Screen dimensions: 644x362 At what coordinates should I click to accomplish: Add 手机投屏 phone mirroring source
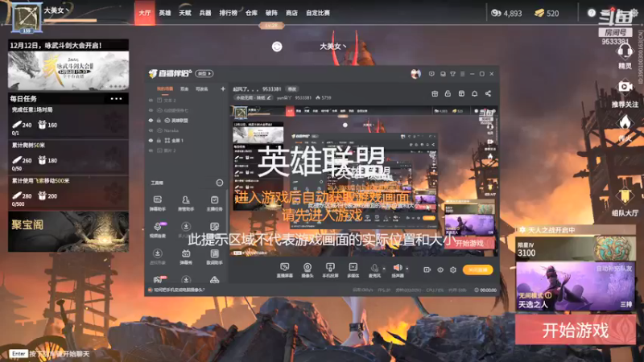coord(330,270)
